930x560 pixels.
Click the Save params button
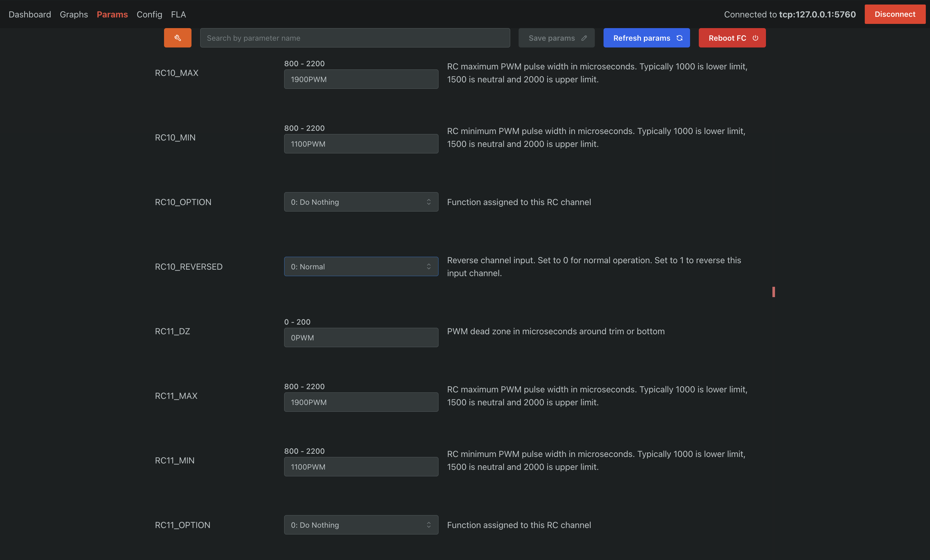(556, 38)
